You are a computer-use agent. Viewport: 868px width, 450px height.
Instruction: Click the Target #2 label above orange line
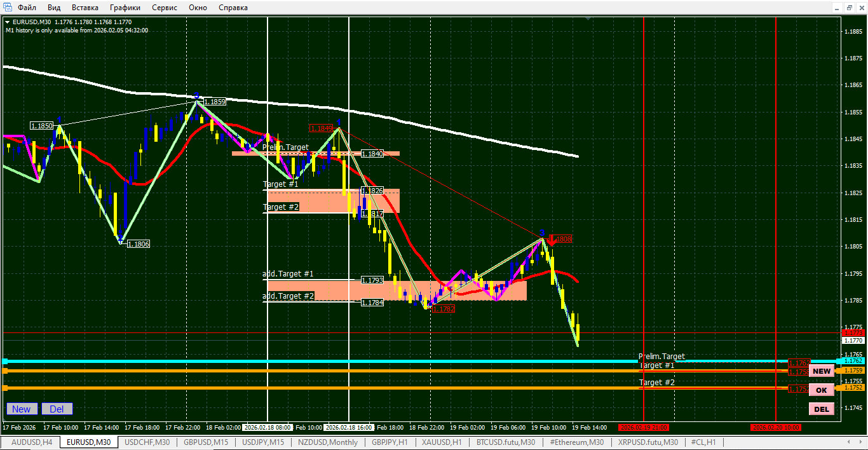tap(656, 383)
